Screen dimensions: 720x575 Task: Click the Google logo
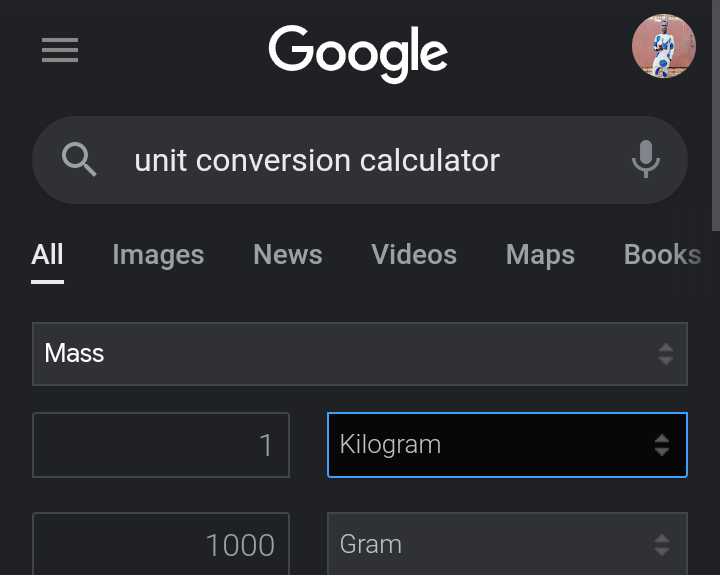tap(358, 52)
